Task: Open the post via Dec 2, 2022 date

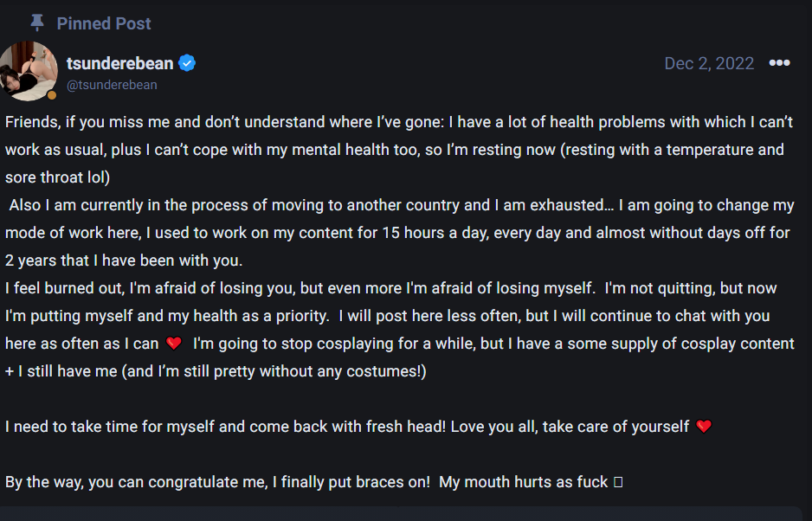Action: tap(709, 64)
